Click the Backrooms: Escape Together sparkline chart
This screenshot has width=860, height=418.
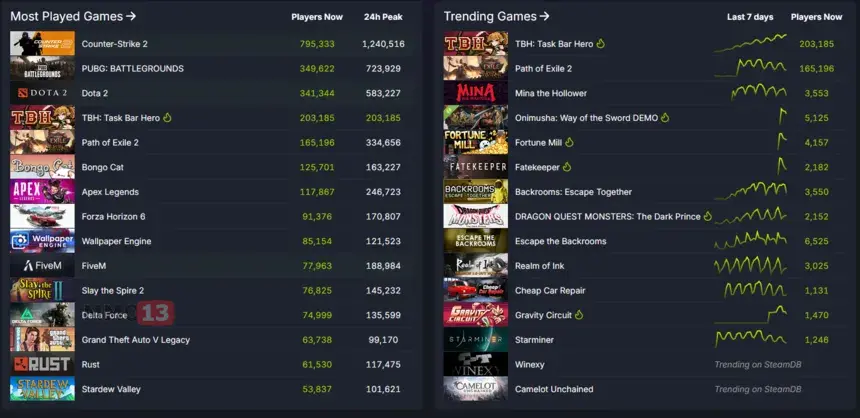coord(750,191)
